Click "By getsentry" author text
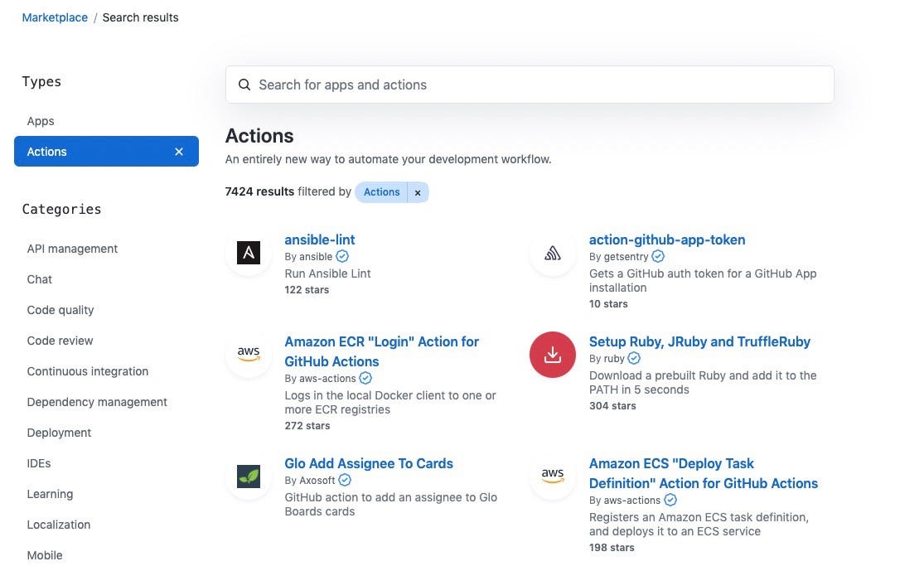 pos(619,257)
